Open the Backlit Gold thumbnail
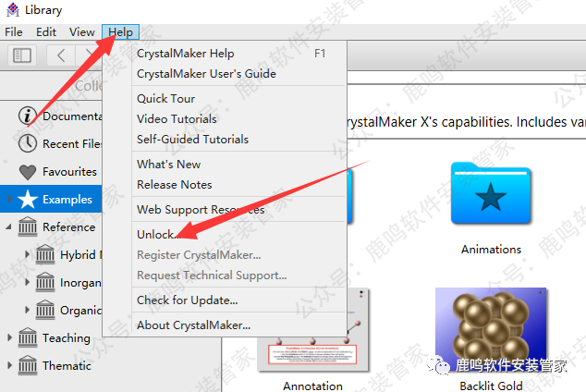 [491, 329]
